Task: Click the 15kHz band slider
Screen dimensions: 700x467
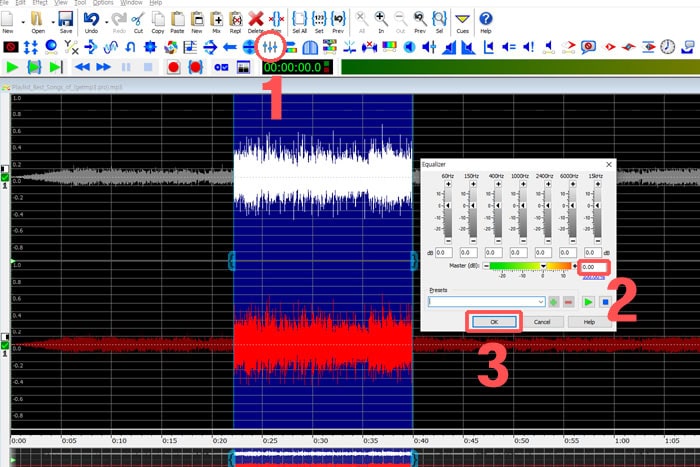Action: (598, 213)
